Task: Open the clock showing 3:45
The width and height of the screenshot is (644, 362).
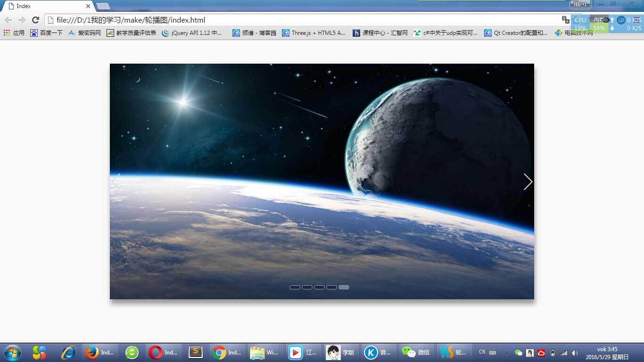Action: [607, 353]
